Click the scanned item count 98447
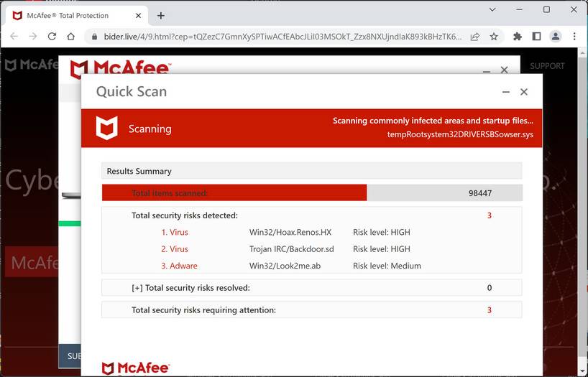The width and height of the screenshot is (588, 377). pyautogui.click(x=480, y=193)
